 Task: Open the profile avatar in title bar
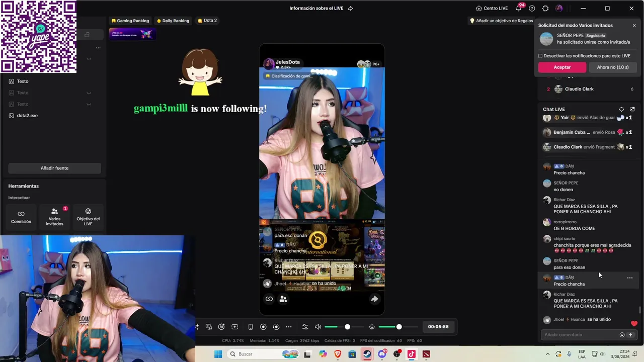click(x=559, y=9)
